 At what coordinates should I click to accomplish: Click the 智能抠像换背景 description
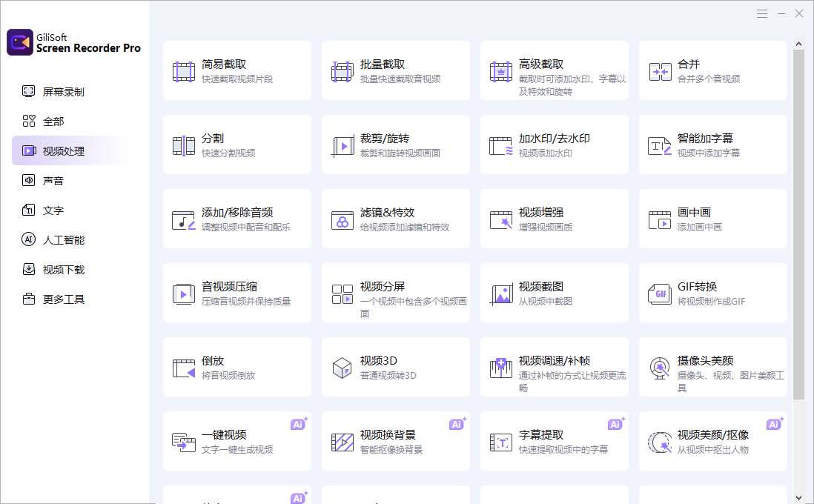coord(391,449)
